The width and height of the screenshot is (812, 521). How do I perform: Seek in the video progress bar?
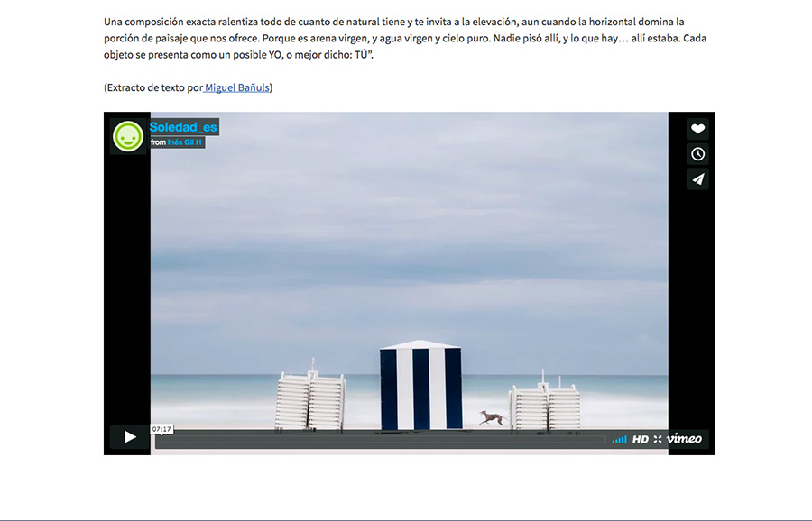379,440
